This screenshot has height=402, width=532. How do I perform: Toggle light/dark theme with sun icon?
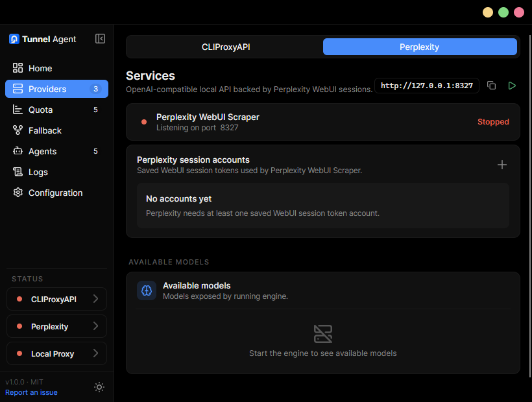[x=99, y=387]
